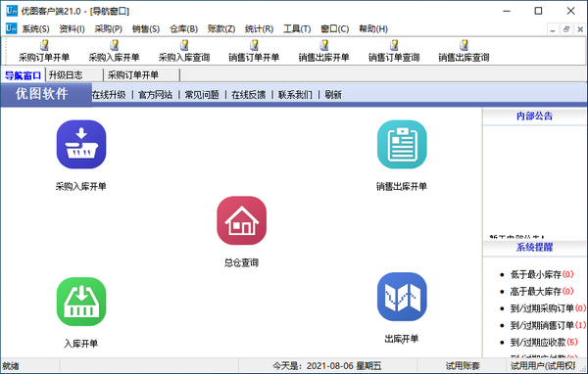Viewport: 588px width, 374px height.
Task: Click the 总仓查询 label text
Action: click(241, 262)
